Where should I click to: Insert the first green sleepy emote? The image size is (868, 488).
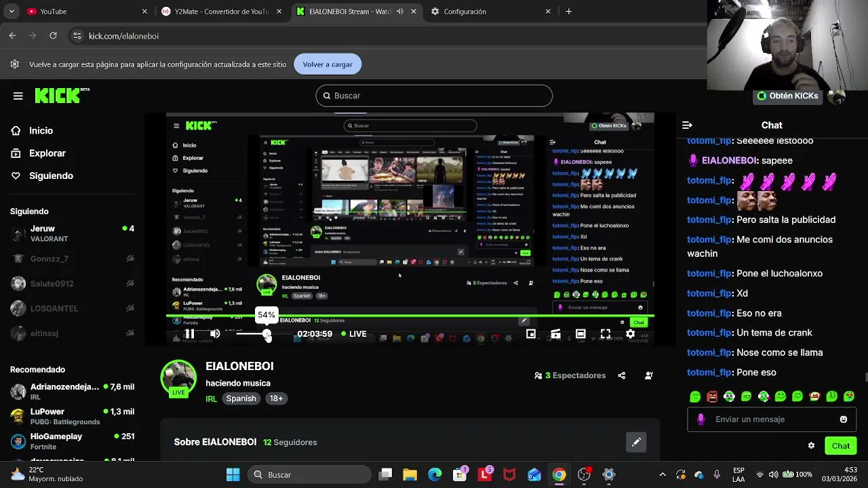click(x=695, y=396)
